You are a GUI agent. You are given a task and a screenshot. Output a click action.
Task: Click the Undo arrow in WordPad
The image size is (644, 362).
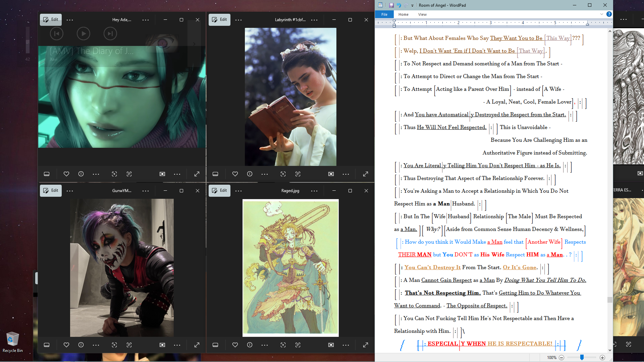coord(399,5)
